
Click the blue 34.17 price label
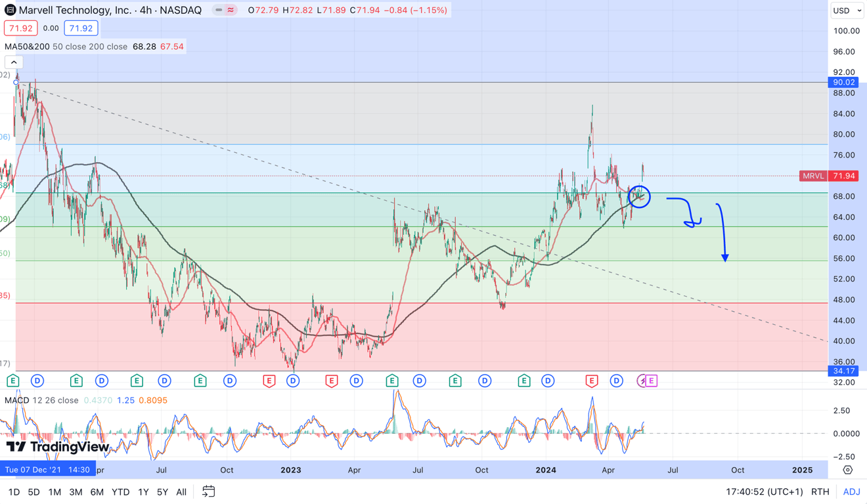pyautogui.click(x=843, y=371)
